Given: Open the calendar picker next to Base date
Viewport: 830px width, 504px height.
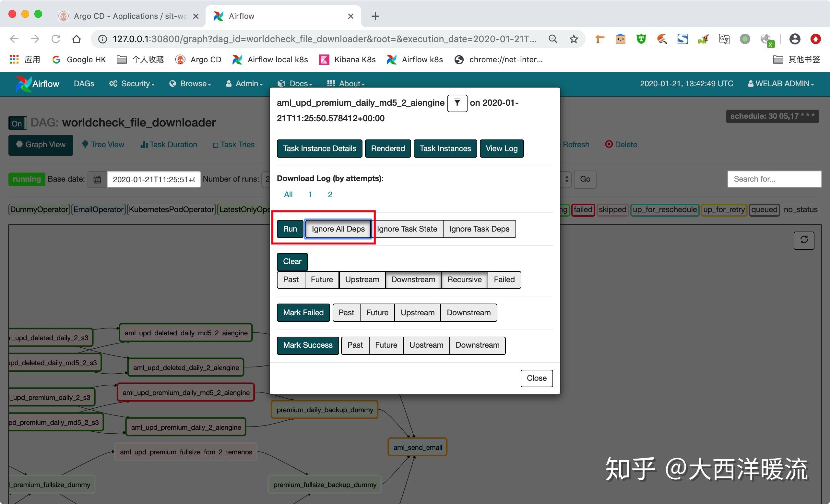Looking at the screenshot, I should (x=97, y=179).
